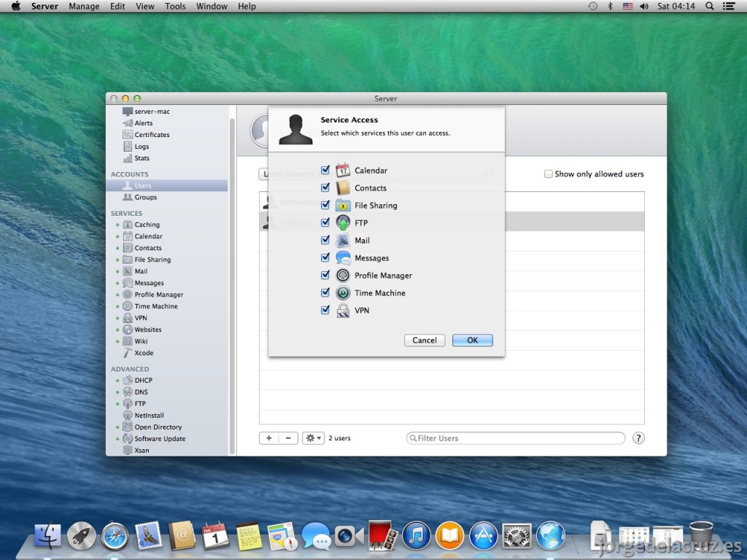
Task: Uncheck Time Machine service access
Action: click(325, 292)
